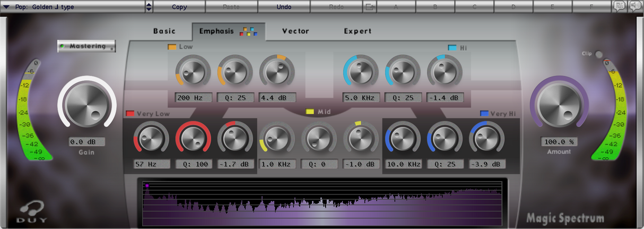644x229 pixels.
Task: Click the Very Low Q knob
Action: [193, 139]
